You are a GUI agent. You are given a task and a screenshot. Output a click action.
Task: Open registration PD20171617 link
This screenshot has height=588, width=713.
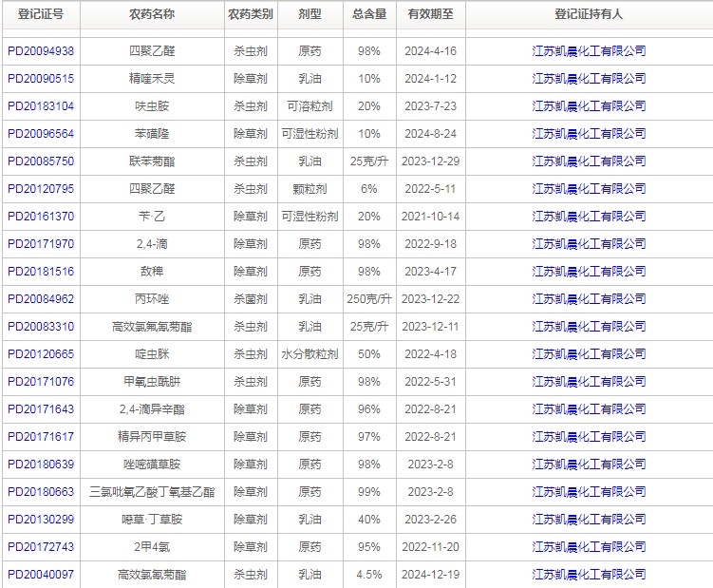(x=41, y=436)
